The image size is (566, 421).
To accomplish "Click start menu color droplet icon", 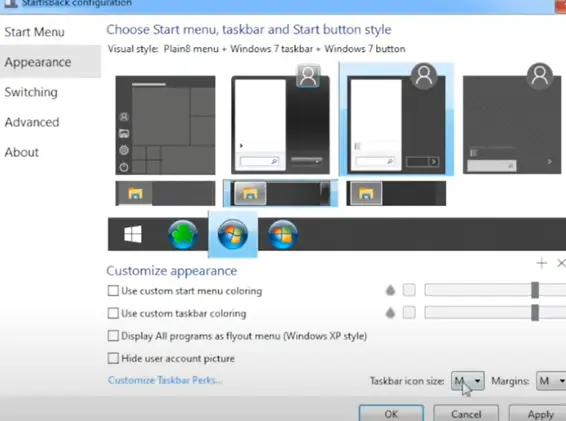I will (x=390, y=290).
